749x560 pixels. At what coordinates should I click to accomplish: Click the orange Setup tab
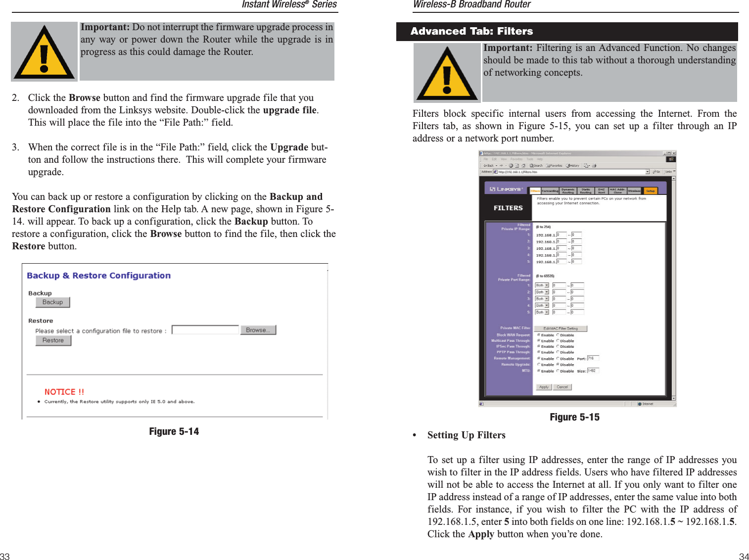click(x=651, y=191)
